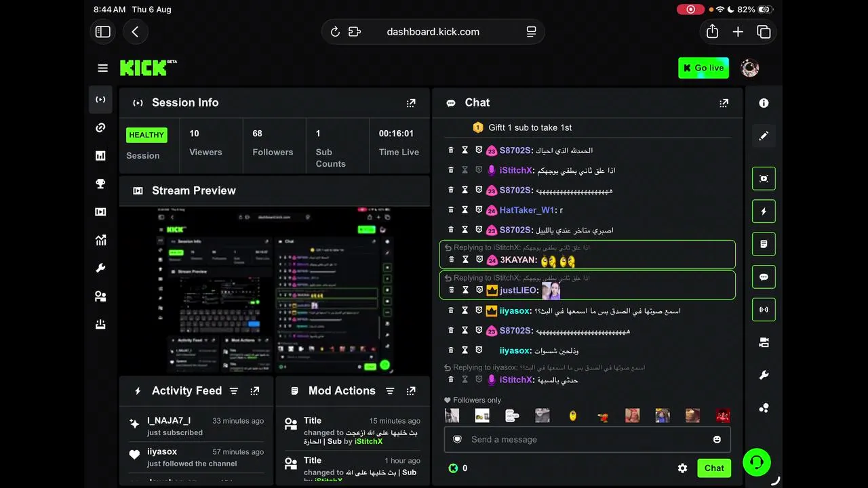The image size is (868, 488).
Task: Delete 3KAYAN's emoji message
Action: 451,260
